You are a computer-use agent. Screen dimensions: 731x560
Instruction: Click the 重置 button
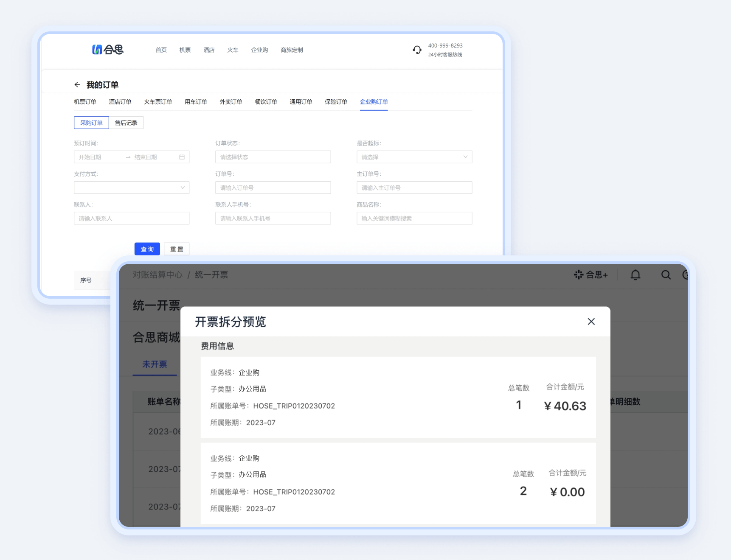[177, 249]
